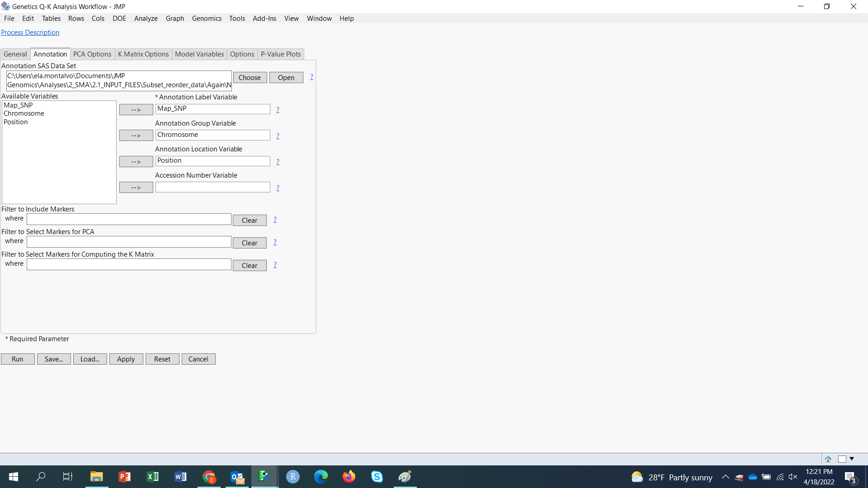Screen dimensions: 868x488
Task: Clear the PCA marker filter
Action: [250, 243]
